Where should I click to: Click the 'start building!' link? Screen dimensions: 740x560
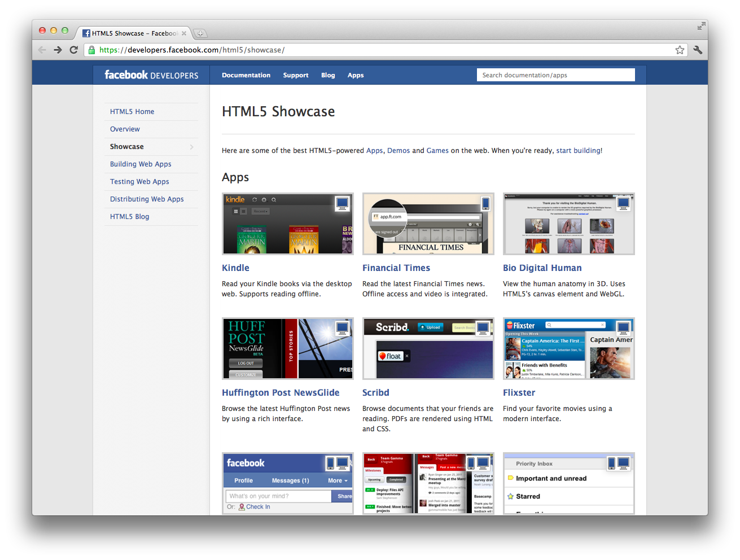(x=579, y=151)
